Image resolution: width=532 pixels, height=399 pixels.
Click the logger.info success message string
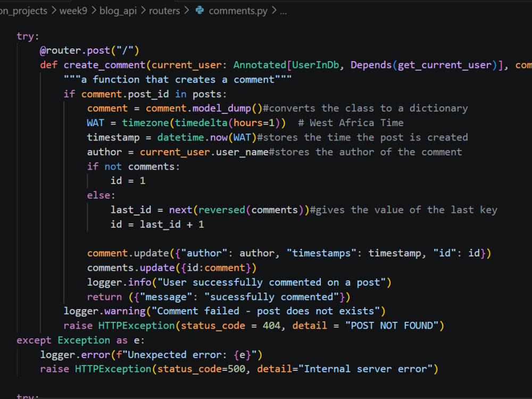(272, 282)
